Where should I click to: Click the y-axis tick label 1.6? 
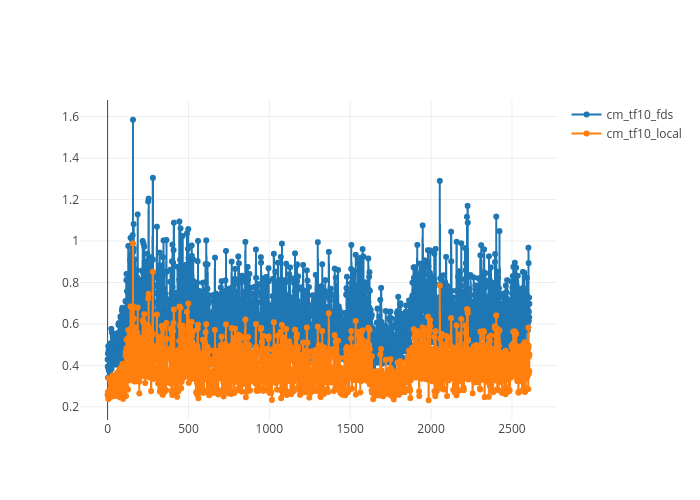(x=71, y=117)
